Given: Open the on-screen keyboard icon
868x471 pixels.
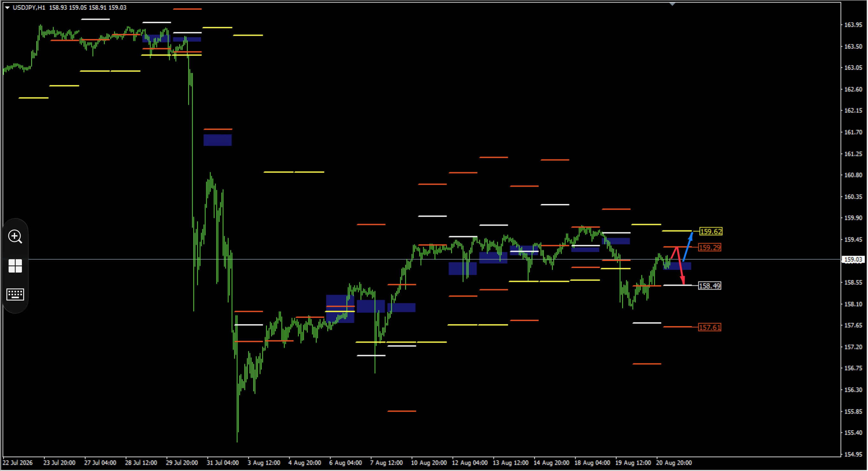Looking at the screenshot, I should point(15,294).
